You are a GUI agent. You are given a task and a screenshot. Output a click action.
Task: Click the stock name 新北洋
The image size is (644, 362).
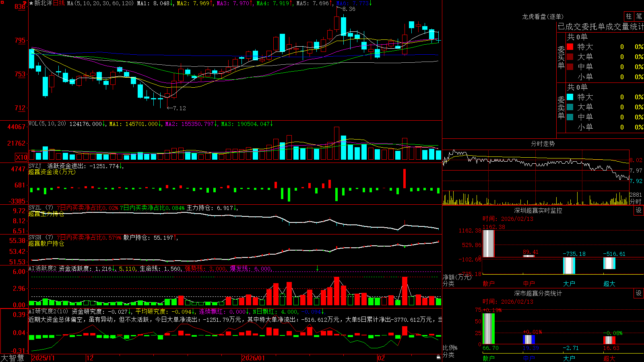43,3
